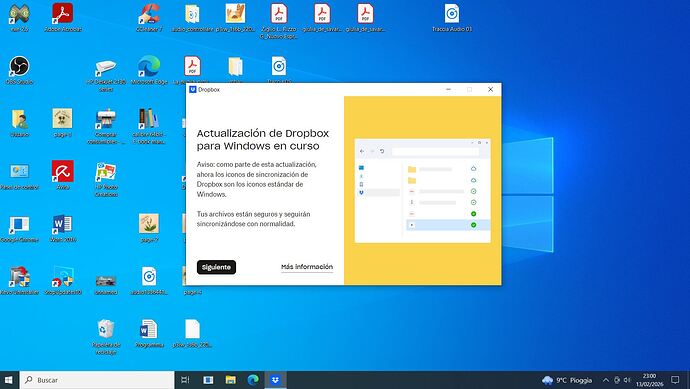Open StopUpdates10 desktop shortcut
The width and height of the screenshot is (690, 389).
point(62,281)
